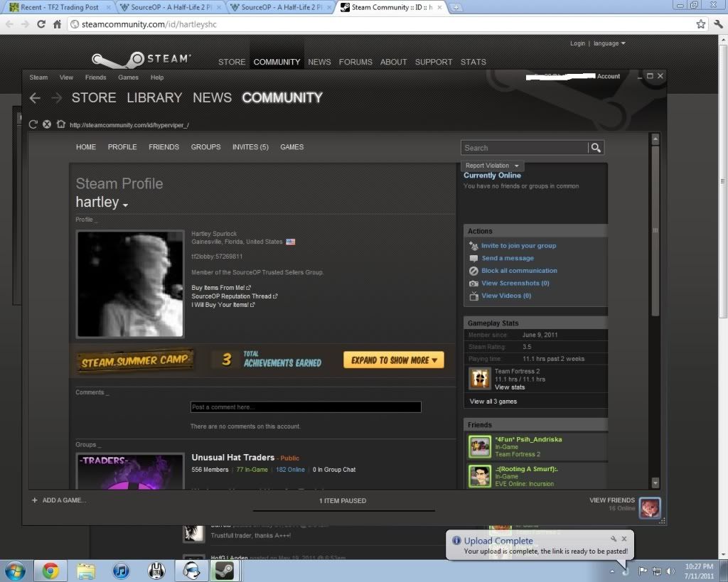The image size is (728, 582).
Task: Open Windows Start menu
Action: pos(15,571)
